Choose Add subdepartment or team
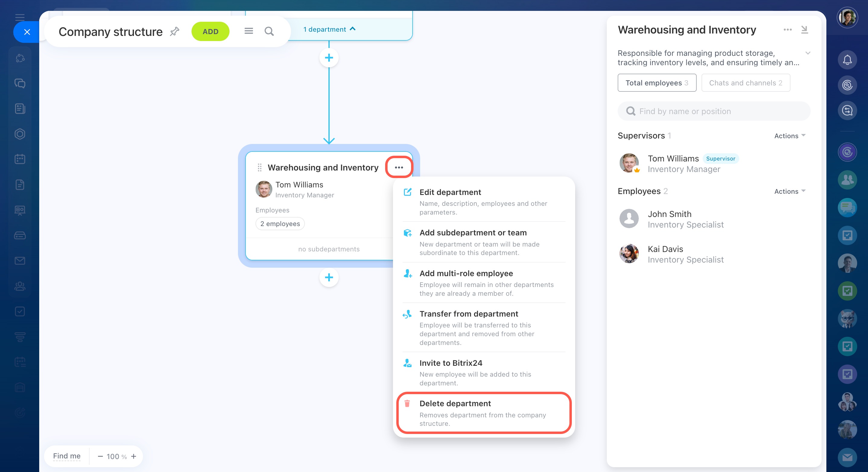868x472 pixels. coord(484,242)
